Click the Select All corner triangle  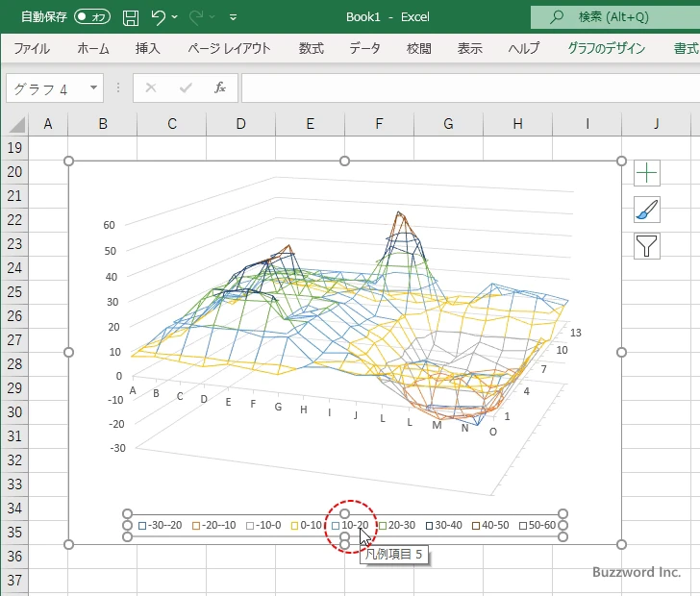tap(17, 124)
